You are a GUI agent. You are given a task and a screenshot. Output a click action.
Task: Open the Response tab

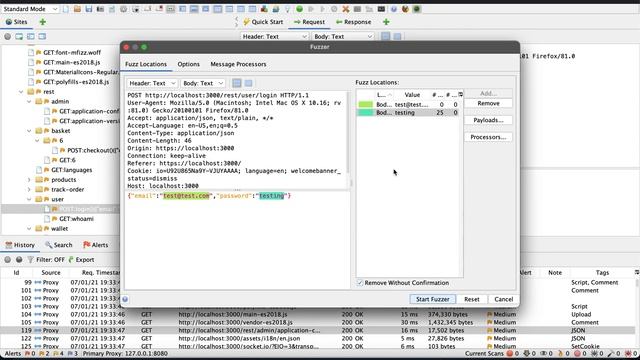point(353,22)
